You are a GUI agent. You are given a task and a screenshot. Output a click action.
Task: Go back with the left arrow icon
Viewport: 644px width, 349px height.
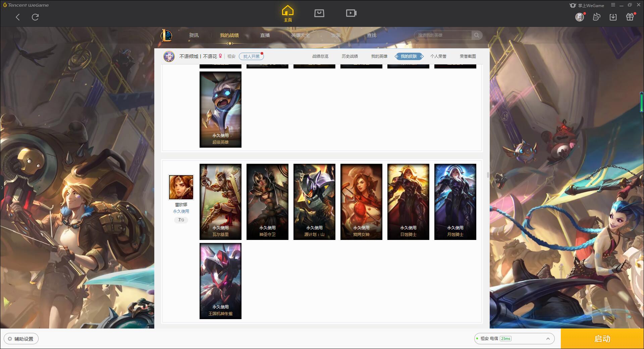click(18, 17)
